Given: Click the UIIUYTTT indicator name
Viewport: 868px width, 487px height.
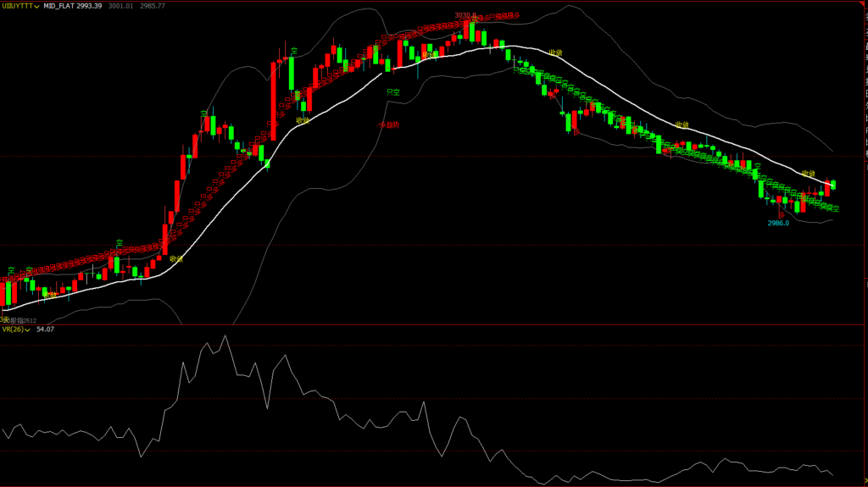Looking at the screenshot, I should [15, 5].
